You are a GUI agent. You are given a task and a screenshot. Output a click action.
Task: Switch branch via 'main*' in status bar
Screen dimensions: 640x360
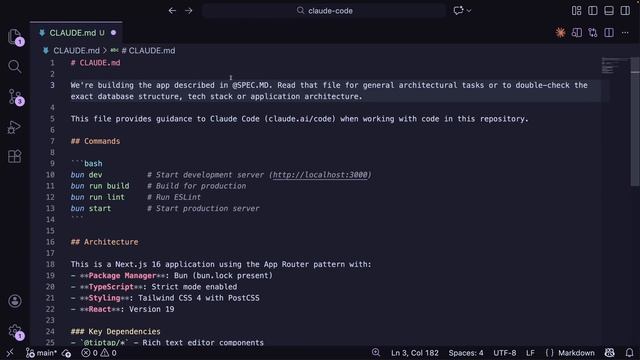(x=41, y=353)
